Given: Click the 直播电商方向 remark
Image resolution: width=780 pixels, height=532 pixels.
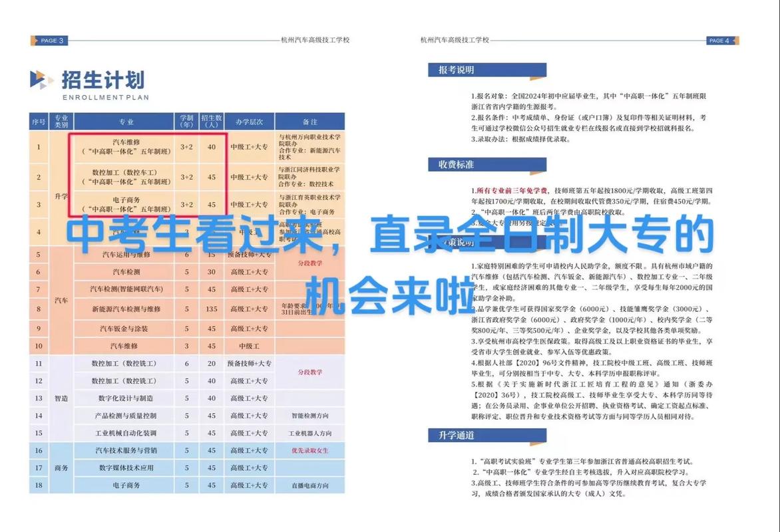Looking at the screenshot, I should (310, 485).
